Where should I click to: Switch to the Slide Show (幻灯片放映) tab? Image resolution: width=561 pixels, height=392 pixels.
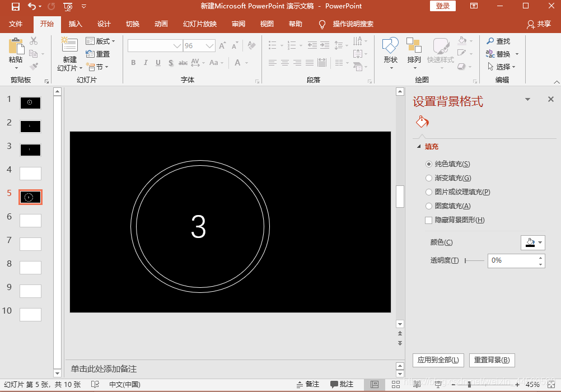pyautogui.click(x=200, y=24)
